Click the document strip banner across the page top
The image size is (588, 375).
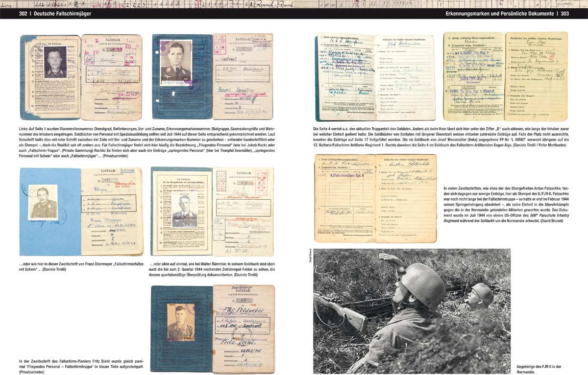click(x=294, y=3)
